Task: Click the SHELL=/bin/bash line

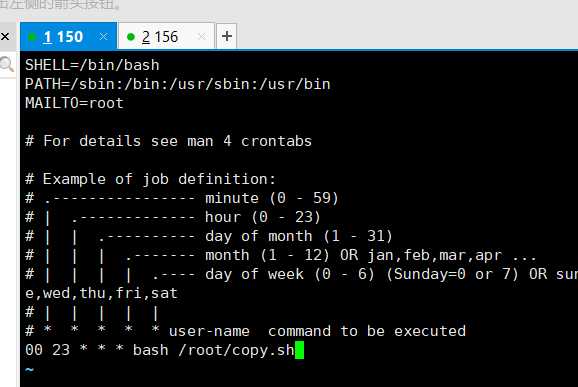Action: (x=92, y=65)
